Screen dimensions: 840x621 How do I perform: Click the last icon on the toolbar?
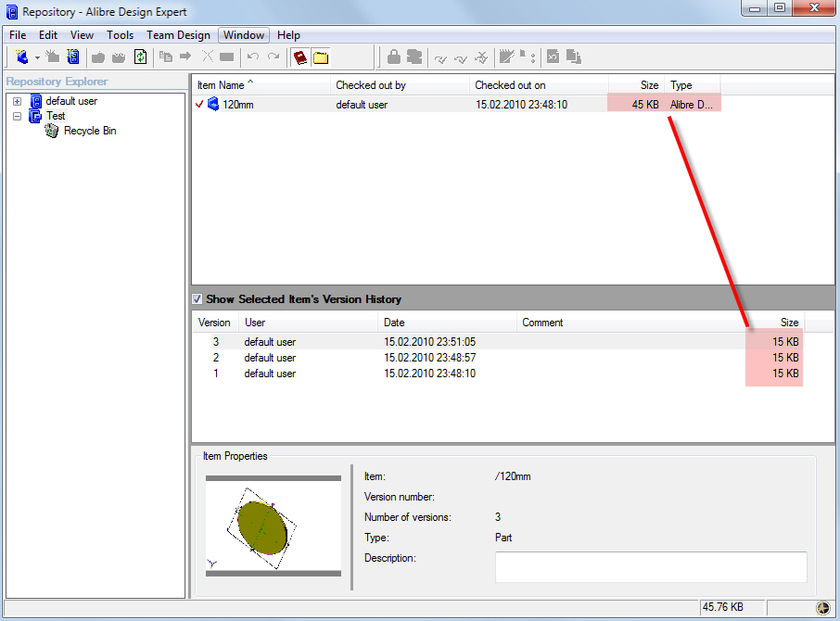click(x=574, y=57)
